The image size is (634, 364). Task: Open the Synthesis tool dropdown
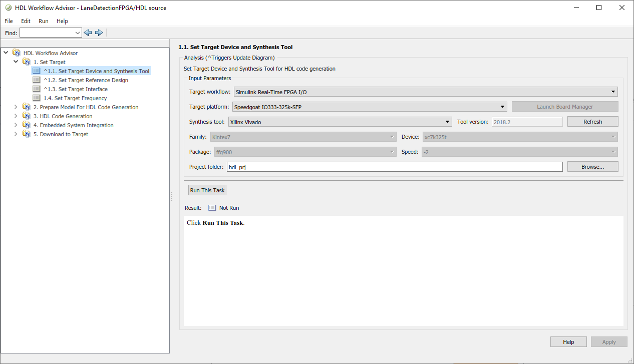[340, 122]
